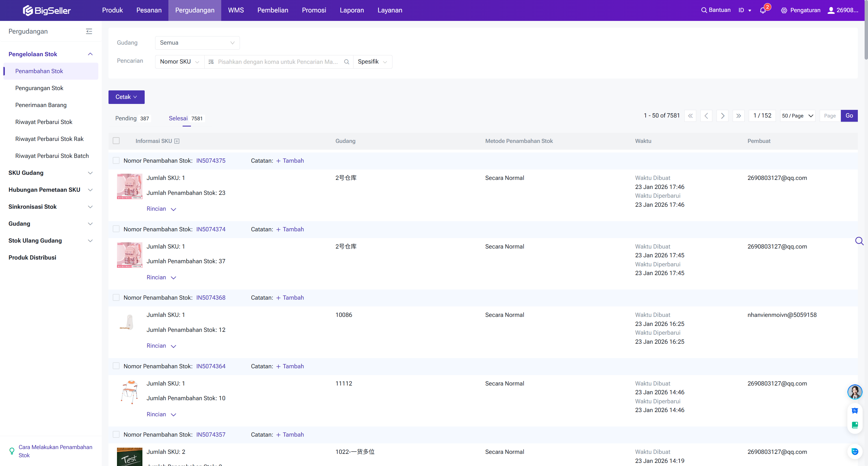Click the notification bell icon
The height and width of the screenshot is (466, 868).
pos(763,10)
